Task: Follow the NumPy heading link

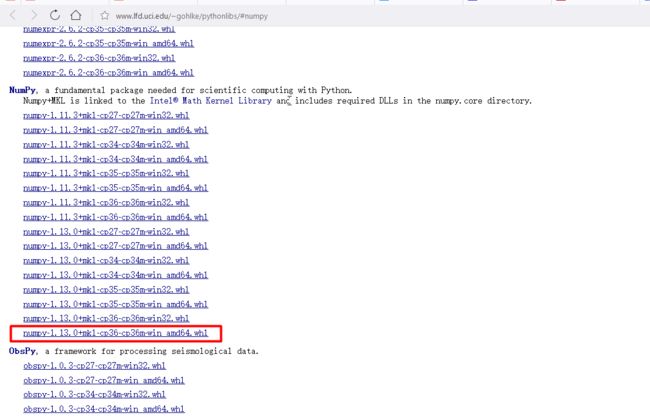Action: point(22,90)
